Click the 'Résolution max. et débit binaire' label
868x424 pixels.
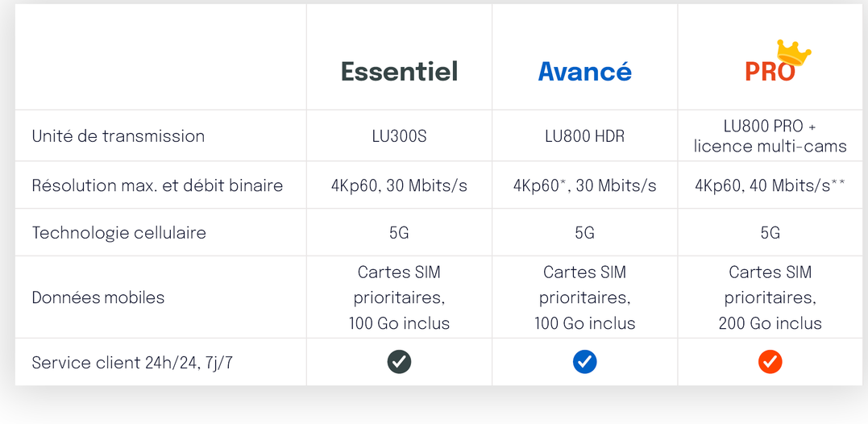coord(157,185)
